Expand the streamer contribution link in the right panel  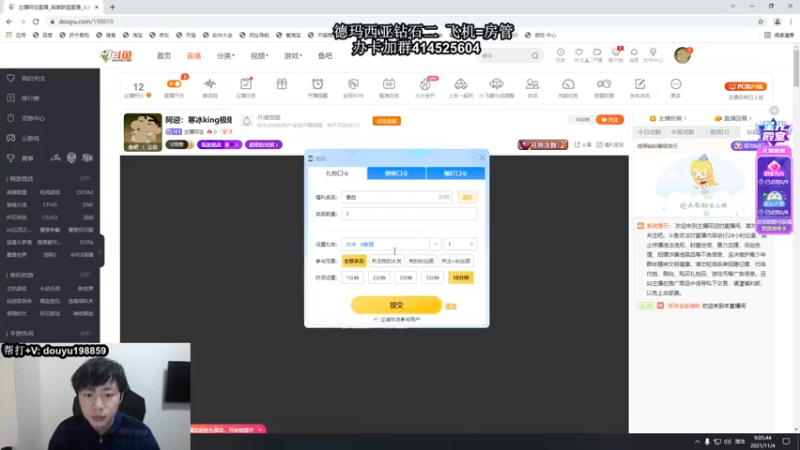coord(668,118)
